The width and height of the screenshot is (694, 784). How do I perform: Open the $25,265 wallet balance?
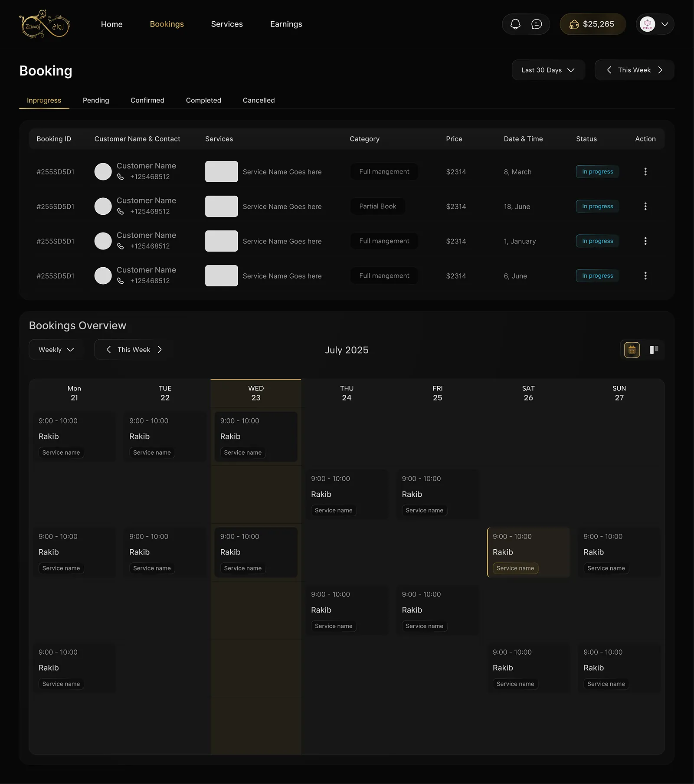593,24
